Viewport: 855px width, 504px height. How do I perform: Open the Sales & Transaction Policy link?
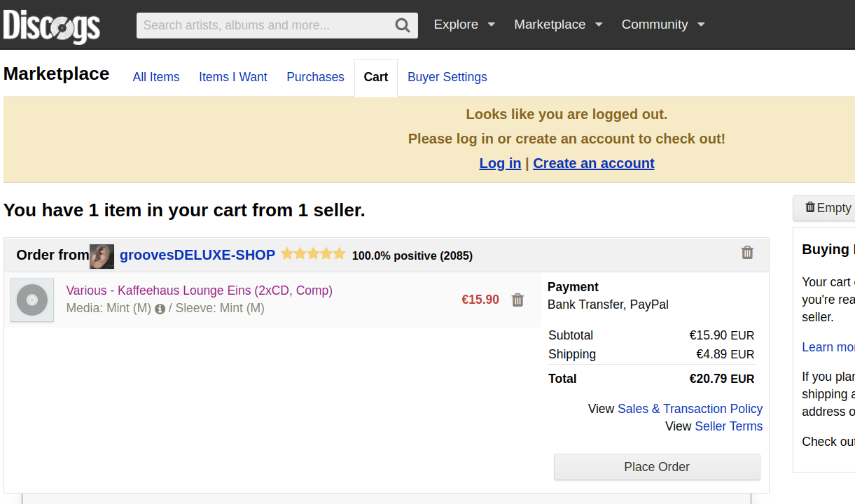[690, 409]
